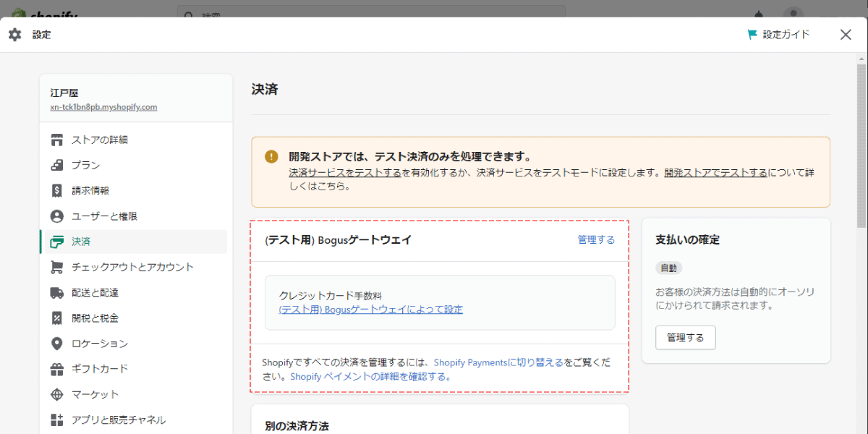Click the warning icon in the banner
This screenshot has width=868, height=434.
click(x=271, y=156)
